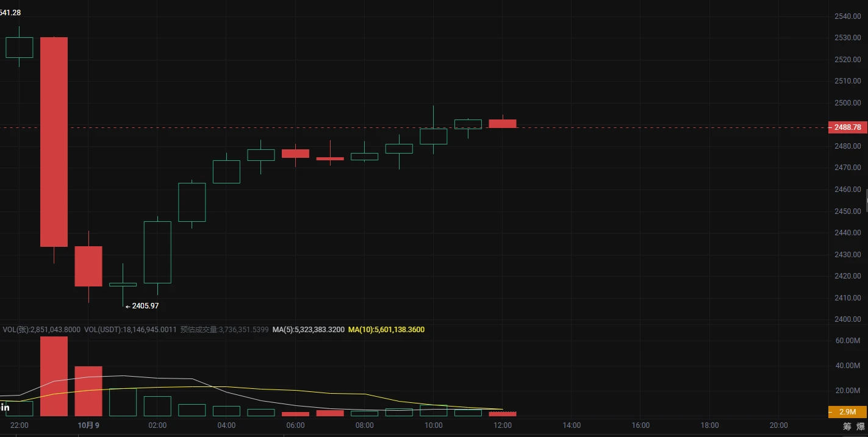Select the red 2488.78 current price tag
Viewport: 868px width, 437px height.
coord(848,127)
